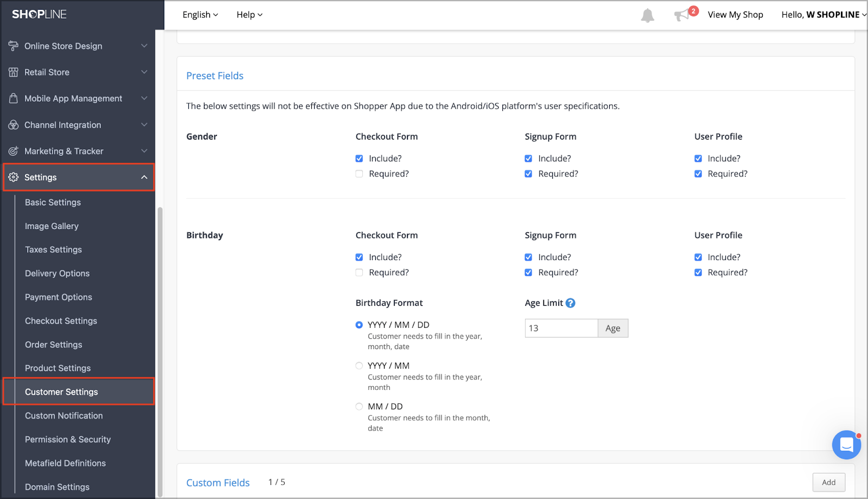Screen dimensions: 868x499
Task: Open the notification bell icon
Action: coord(647,15)
